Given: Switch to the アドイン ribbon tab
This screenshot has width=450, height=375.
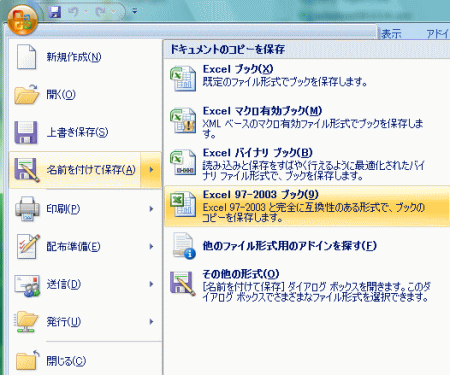Looking at the screenshot, I should 438,34.
